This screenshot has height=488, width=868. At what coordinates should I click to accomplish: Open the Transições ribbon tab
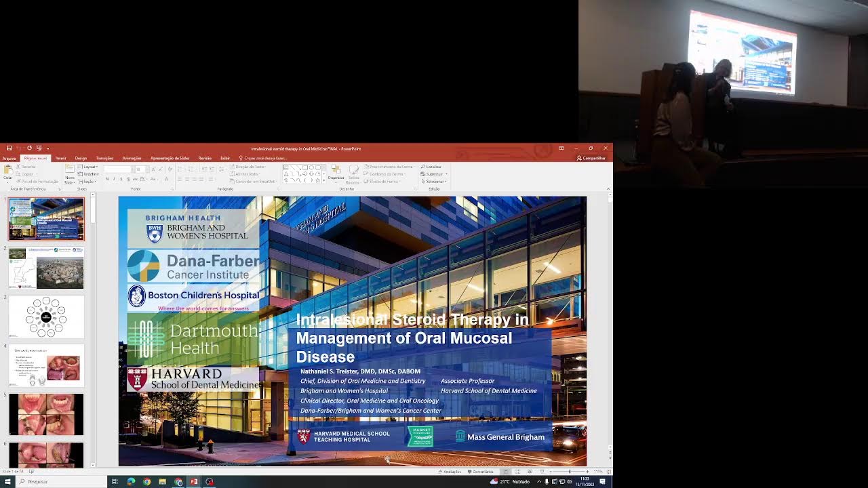pyautogui.click(x=104, y=158)
